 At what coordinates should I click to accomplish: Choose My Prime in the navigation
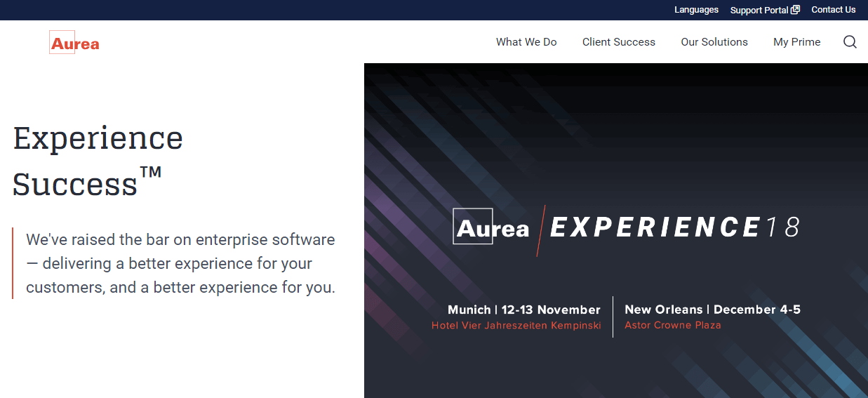pos(796,42)
